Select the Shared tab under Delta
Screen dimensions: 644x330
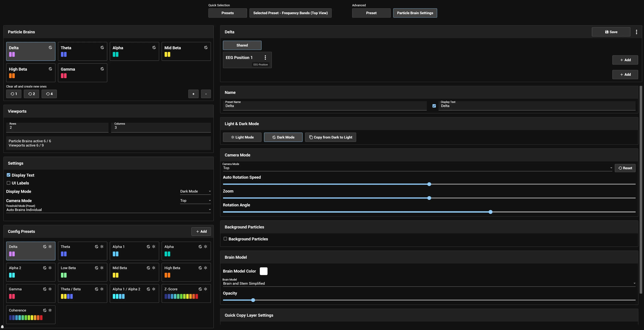click(242, 45)
